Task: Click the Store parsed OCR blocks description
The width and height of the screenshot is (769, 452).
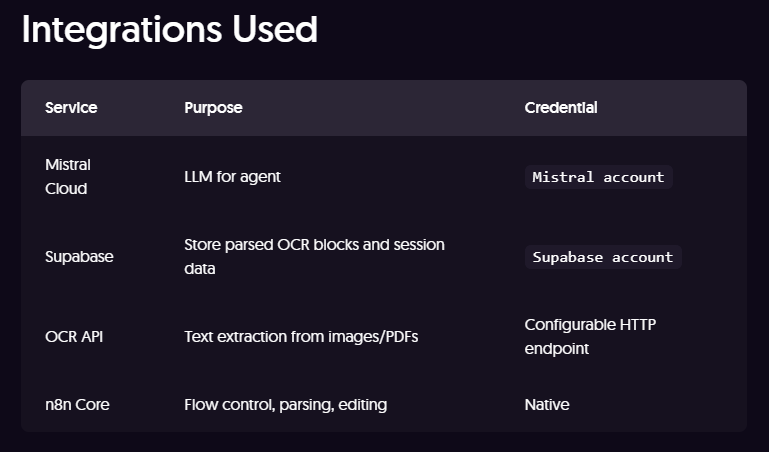Action: (314, 245)
